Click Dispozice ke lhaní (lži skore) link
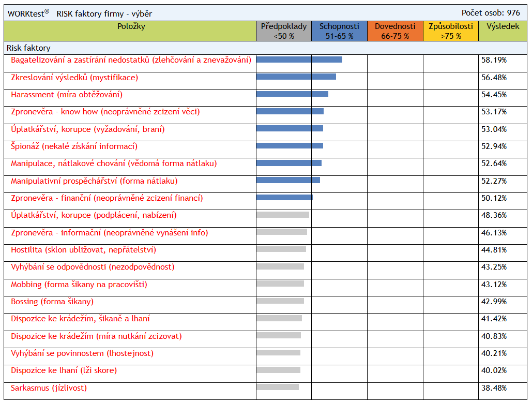Viewport: 532px width, 402px height. [64, 370]
